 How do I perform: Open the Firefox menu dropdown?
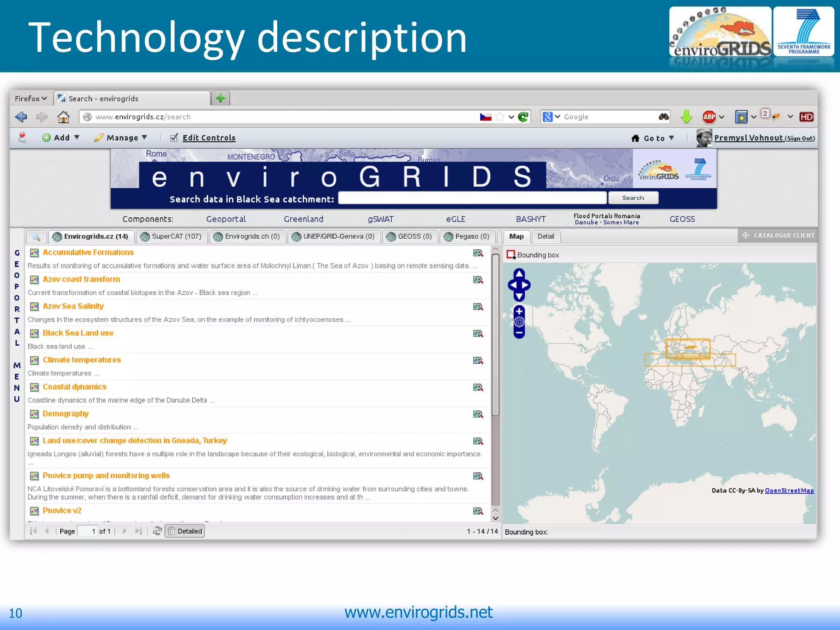[x=31, y=98]
